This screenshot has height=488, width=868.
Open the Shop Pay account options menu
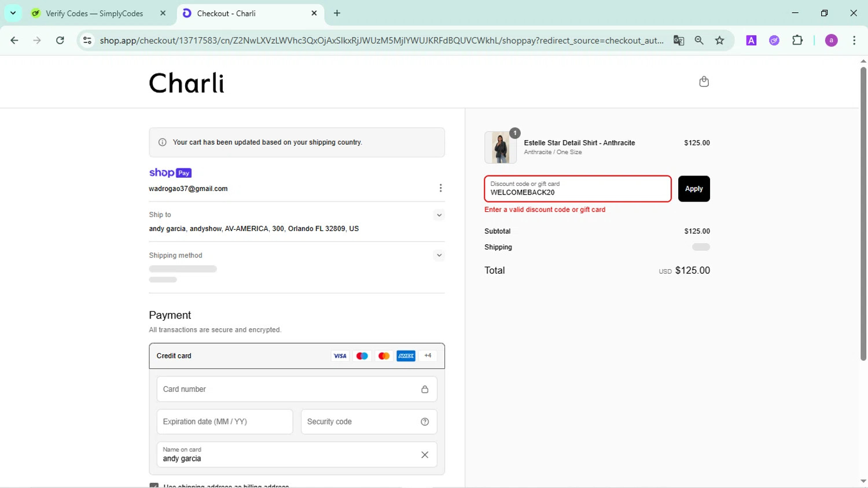440,188
